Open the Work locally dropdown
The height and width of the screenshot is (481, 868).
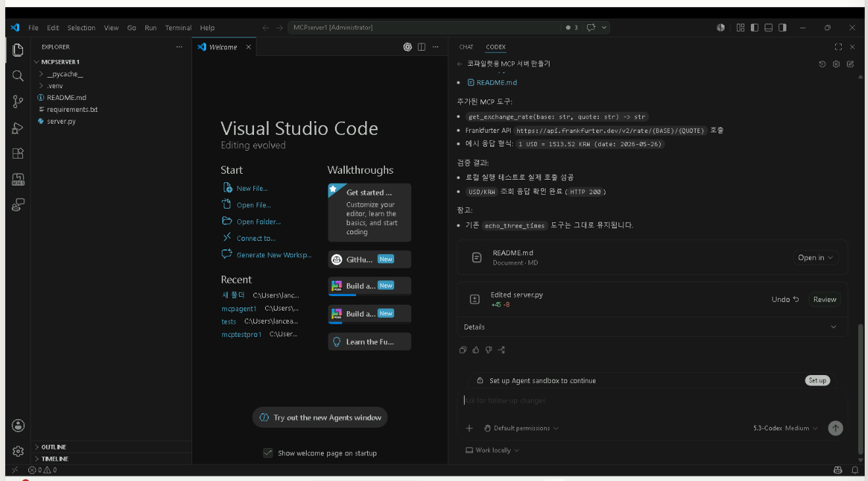tap(492, 451)
